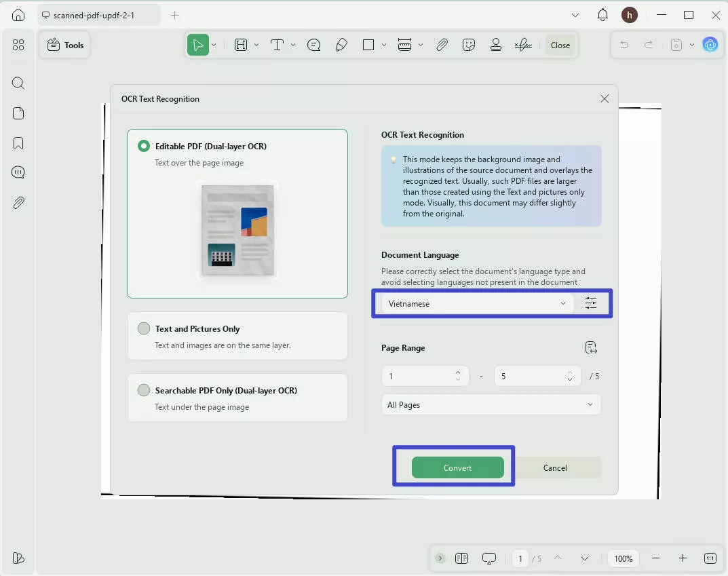Image resolution: width=728 pixels, height=576 pixels.
Task: Open the Vietnamese language dropdown
Action: (x=478, y=303)
